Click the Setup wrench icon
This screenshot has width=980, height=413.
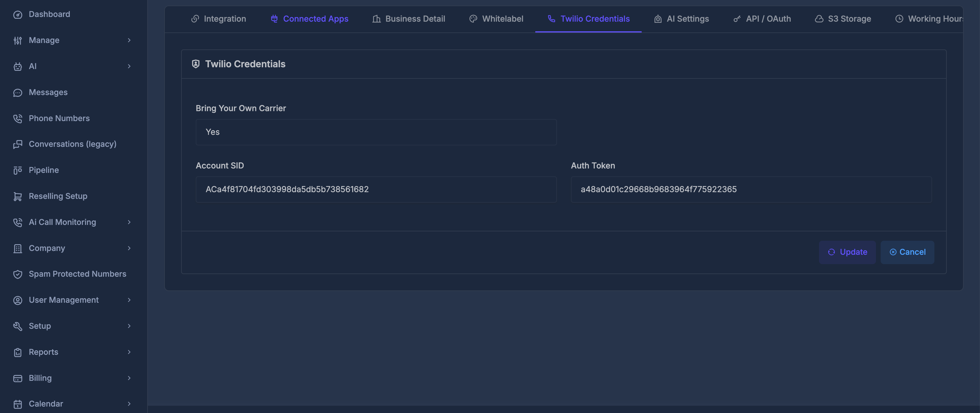click(18, 326)
